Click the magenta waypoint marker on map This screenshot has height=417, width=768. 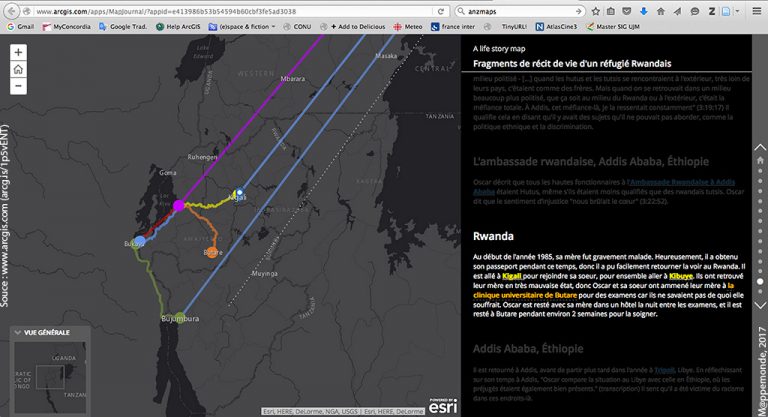tap(178, 206)
